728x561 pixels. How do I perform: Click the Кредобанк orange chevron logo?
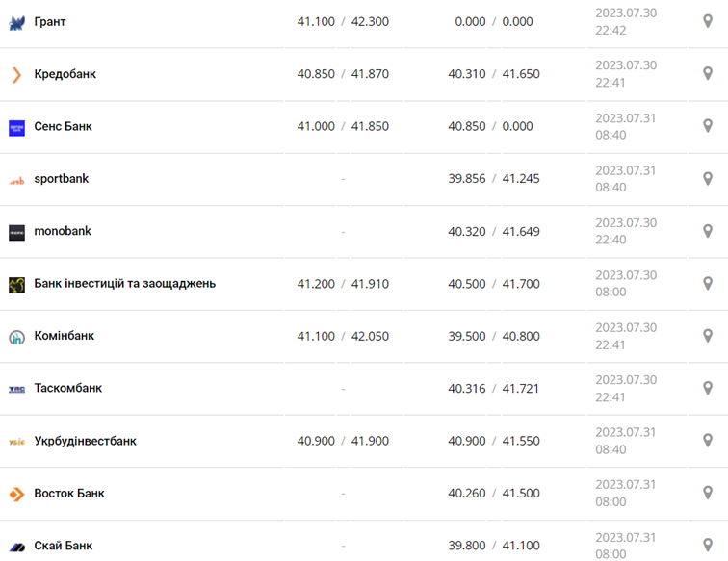point(16,74)
